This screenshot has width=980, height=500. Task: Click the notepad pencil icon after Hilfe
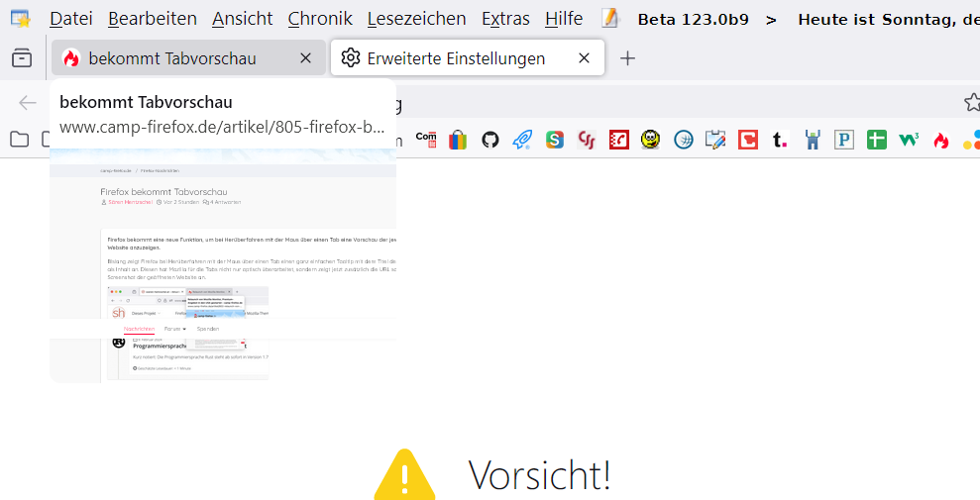click(x=610, y=18)
